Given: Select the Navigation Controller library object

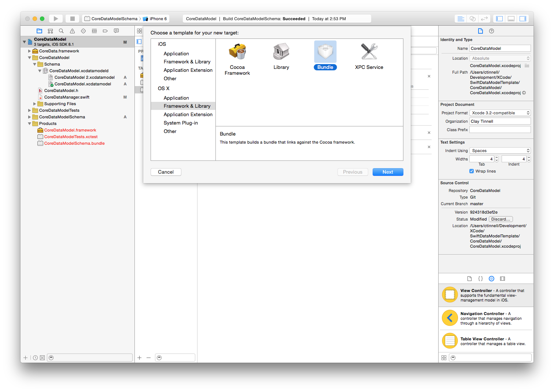Looking at the screenshot, I should pyautogui.click(x=486, y=318).
